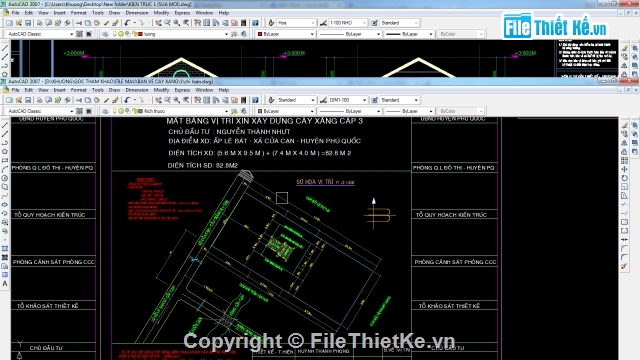
Task: Open Tools menu in KIEN TRUC 1 window
Action: point(98,13)
